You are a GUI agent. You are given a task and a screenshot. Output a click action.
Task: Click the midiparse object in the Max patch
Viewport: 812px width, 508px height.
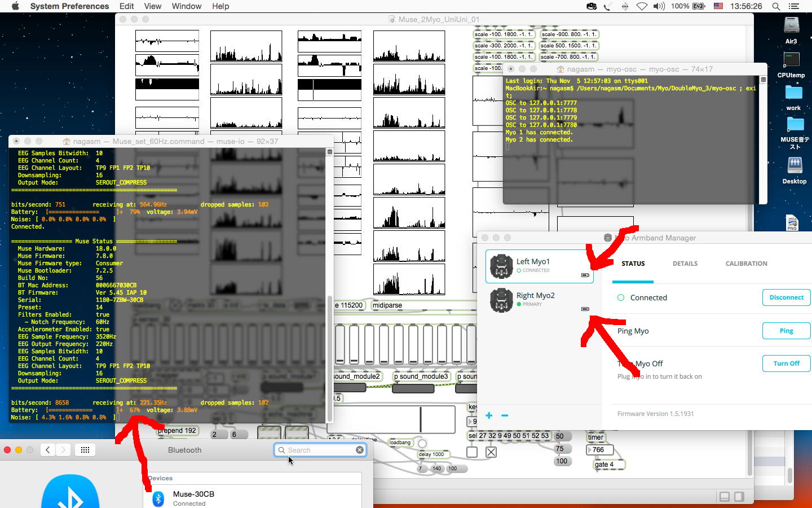click(425, 305)
